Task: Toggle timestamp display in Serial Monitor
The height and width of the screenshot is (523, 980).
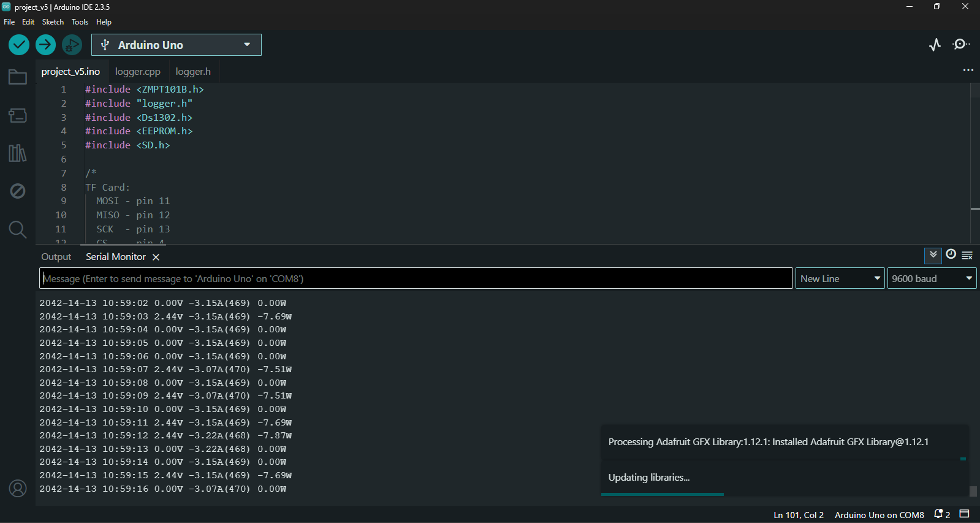Action: coord(951,254)
